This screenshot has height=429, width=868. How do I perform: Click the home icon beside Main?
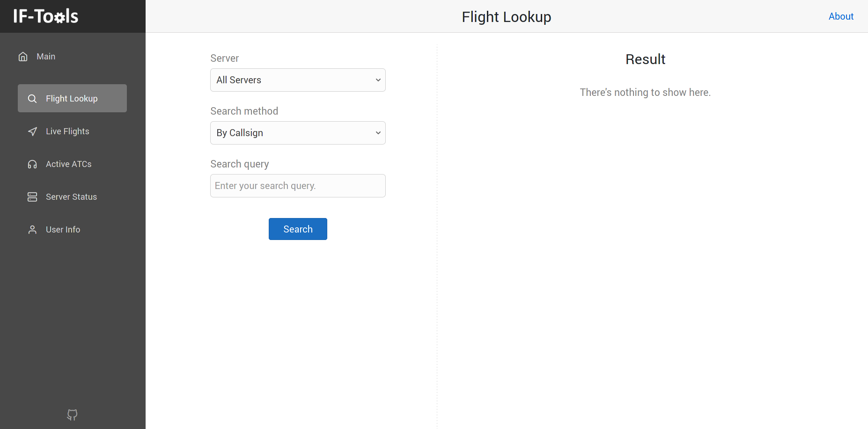pyautogui.click(x=23, y=57)
